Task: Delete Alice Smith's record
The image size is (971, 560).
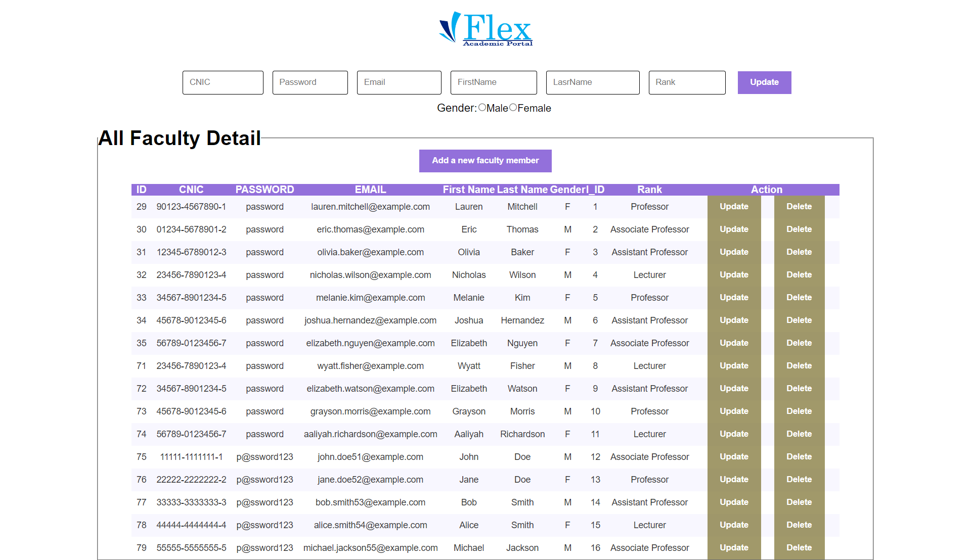Action: coord(799,525)
